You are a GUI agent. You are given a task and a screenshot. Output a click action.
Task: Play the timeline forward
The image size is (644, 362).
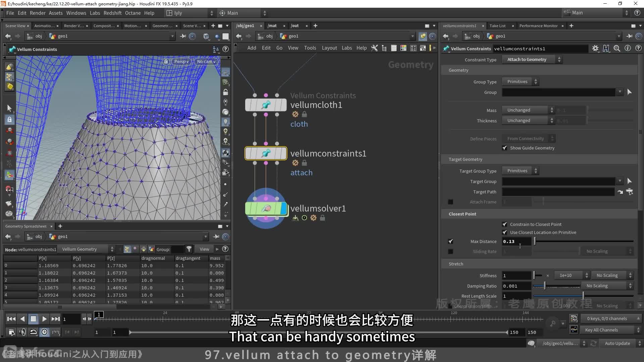click(44, 319)
